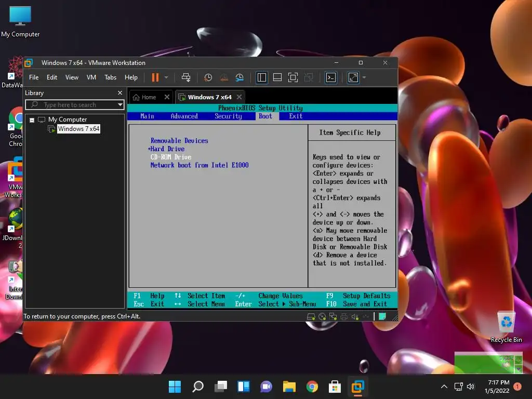Open the library search dropdown arrow

tap(120, 105)
